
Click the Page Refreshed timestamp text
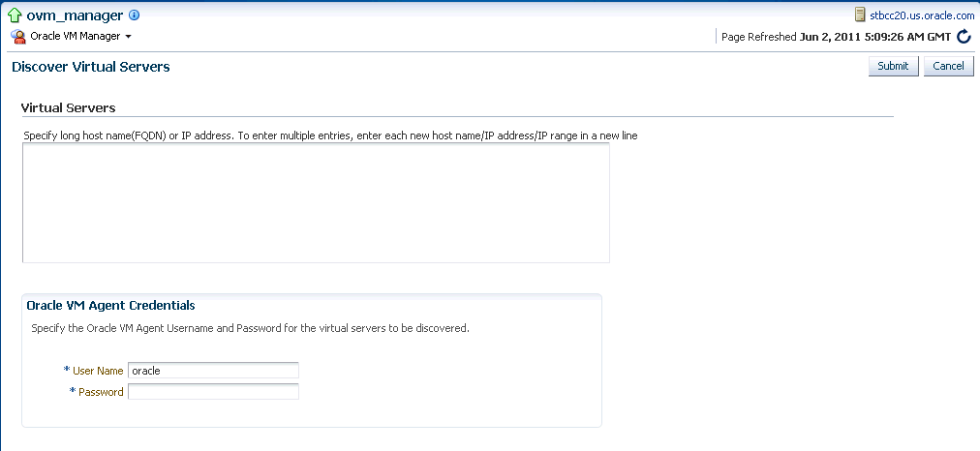[837, 37]
